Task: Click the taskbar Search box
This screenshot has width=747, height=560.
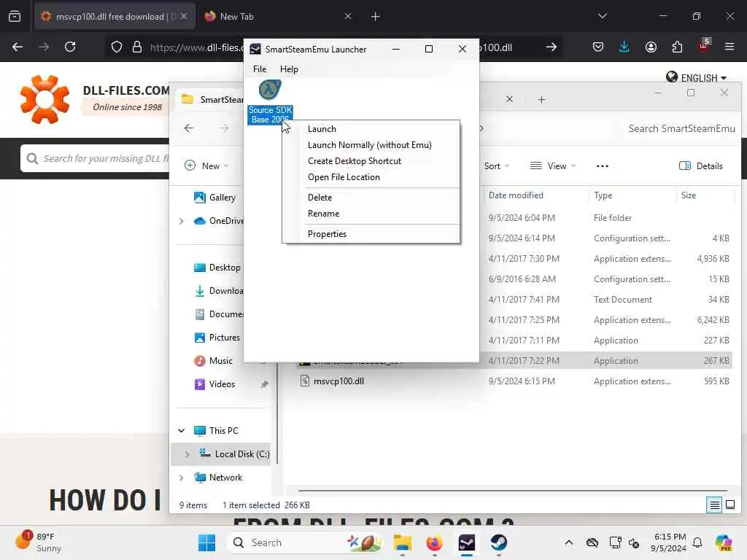Action: (306, 542)
